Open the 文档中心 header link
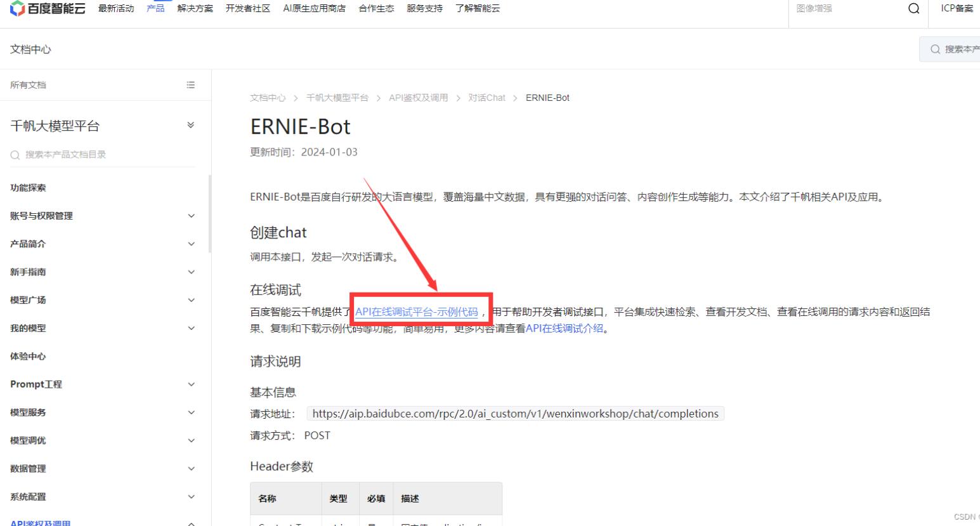 tap(30, 49)
